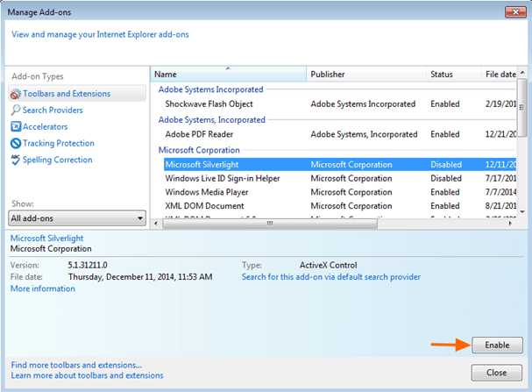
Task: Collapse the Adobe Systems Incorporated group header
Action: point(210,89)
